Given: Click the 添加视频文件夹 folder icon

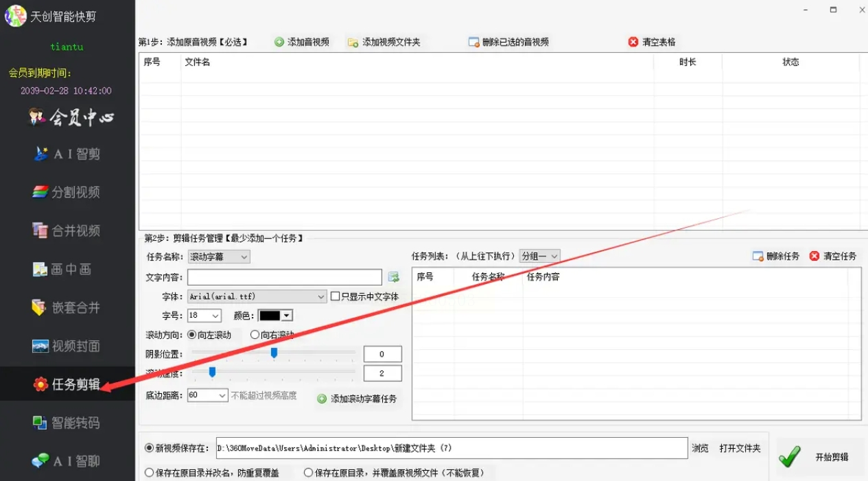Looking at the screenshot, I should [x=353, y=43].
